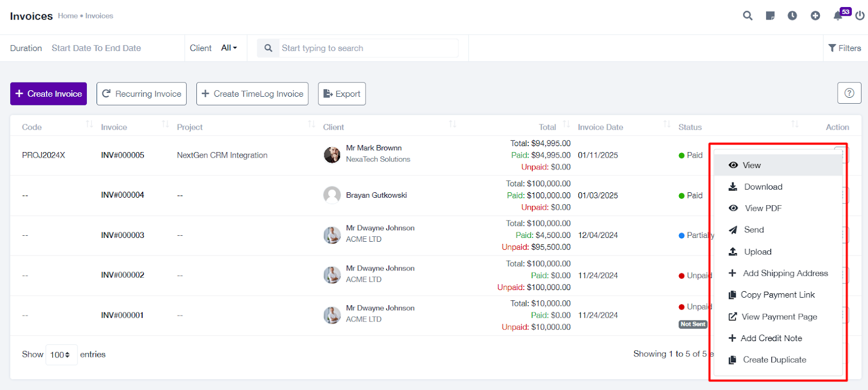Open client Brayan Gutkowski
This screenshot has height=390, width=868.
[x=376, y=195]
